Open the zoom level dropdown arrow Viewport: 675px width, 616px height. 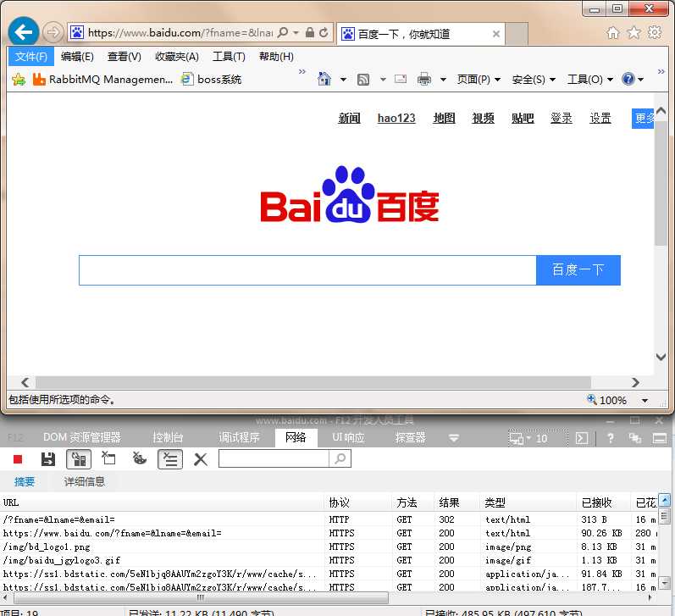pos(645,401)
